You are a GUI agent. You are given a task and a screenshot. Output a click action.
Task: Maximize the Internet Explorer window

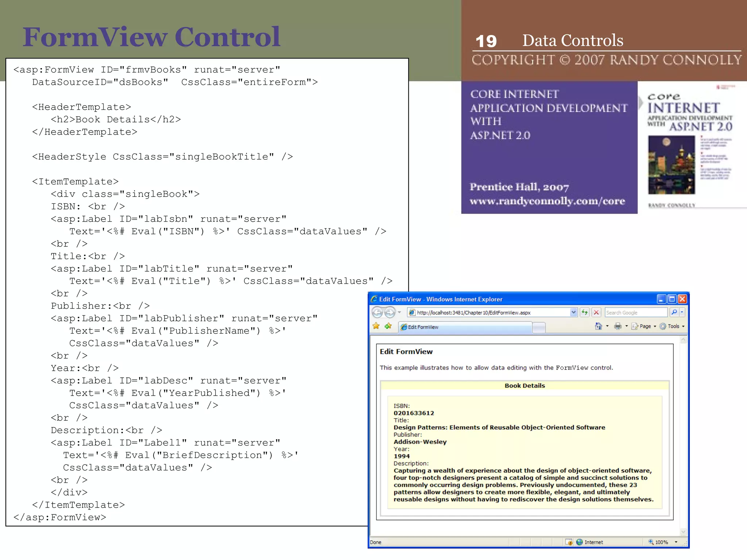672,299
